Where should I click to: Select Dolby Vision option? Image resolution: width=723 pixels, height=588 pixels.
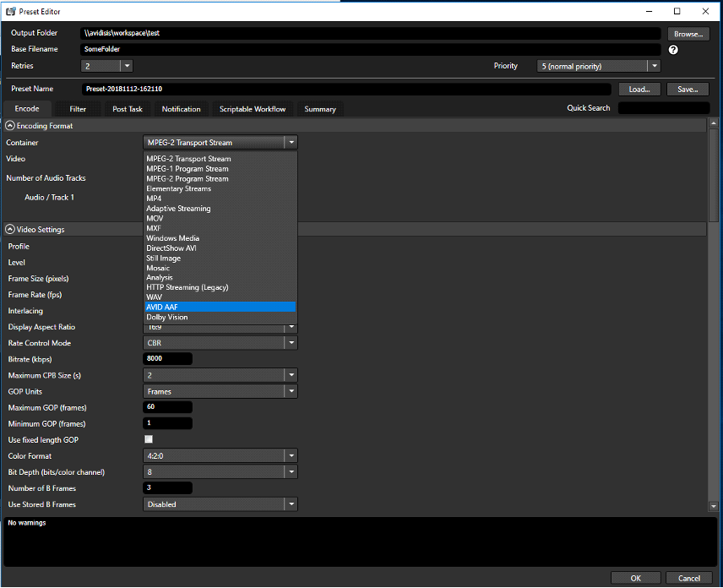click(220, 318)
